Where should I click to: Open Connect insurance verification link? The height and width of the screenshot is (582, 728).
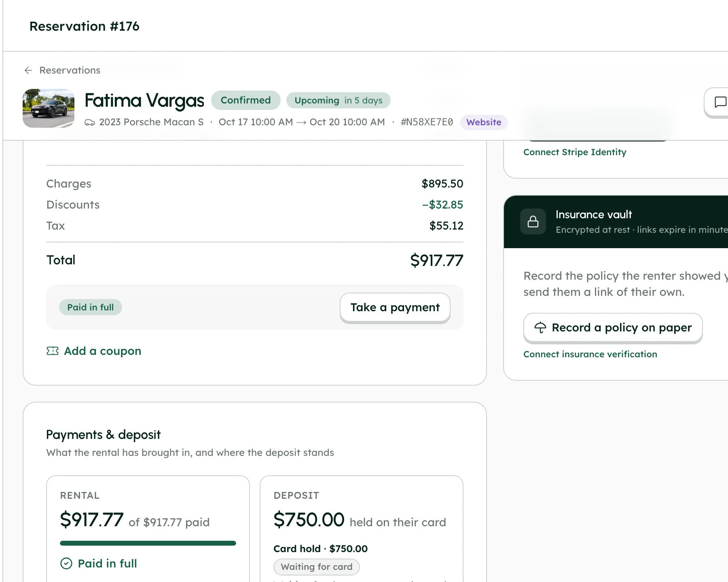(x=590, y=354)
